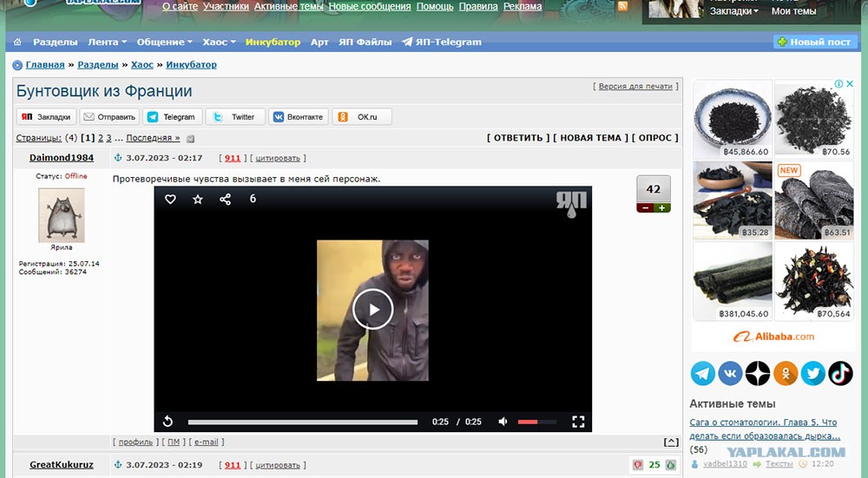Share the video with the share icon
The image size is (868, 478).
click(226, 200)
